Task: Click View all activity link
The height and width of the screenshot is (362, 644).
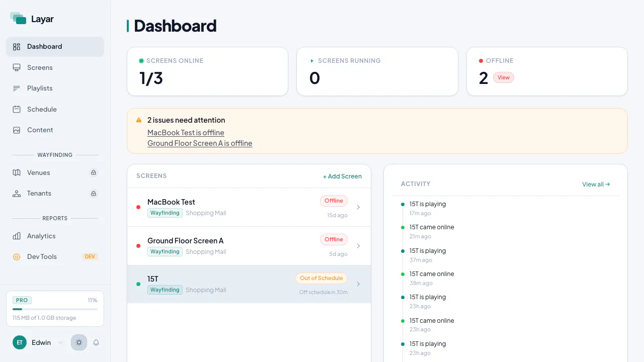Action: [x=596, y=185]
